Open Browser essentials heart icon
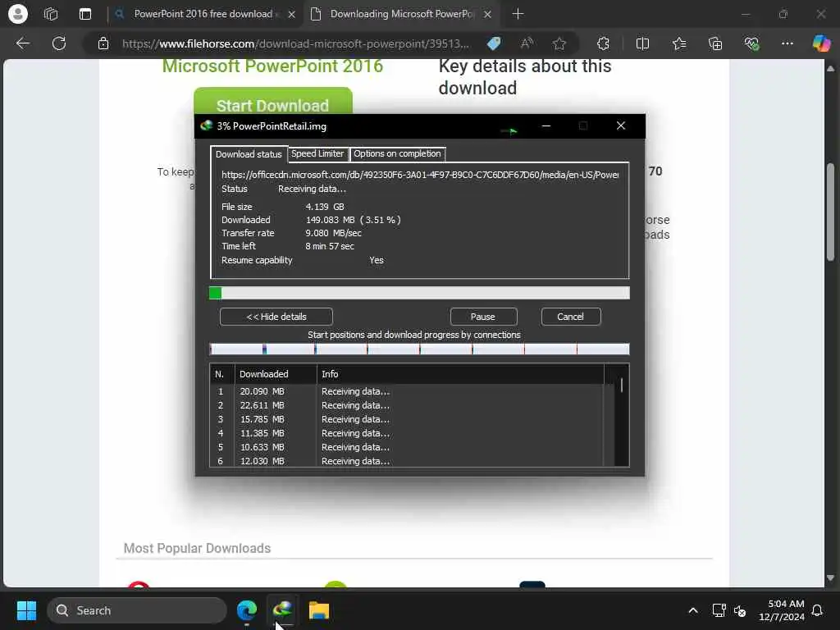Viewport: 840px width, 630px height. click(x=751, y=43)
